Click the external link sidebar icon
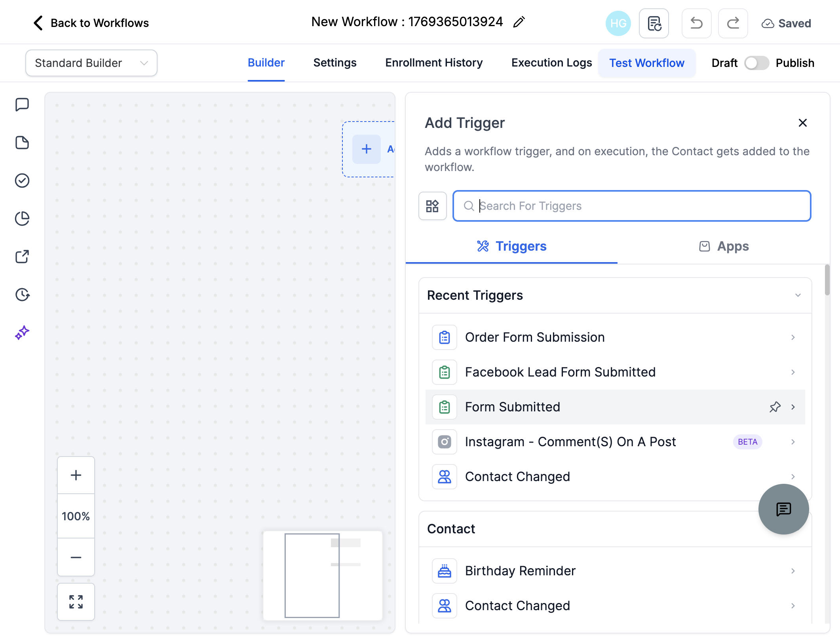 (x=22, y=257)
